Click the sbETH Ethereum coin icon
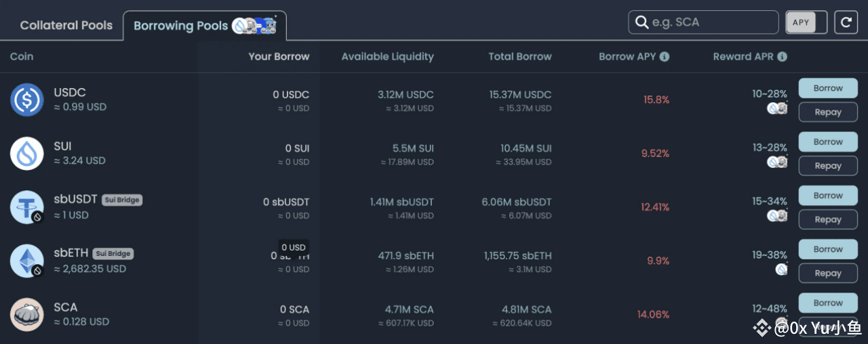This screenshot has height=344, width=868. (27, 261)
